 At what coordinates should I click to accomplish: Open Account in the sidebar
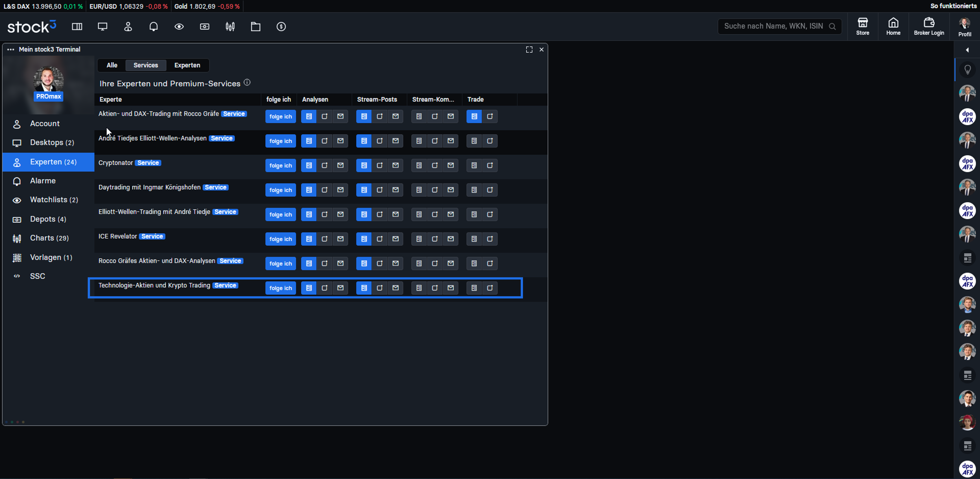pyautogui.click(x=48, y=124)
